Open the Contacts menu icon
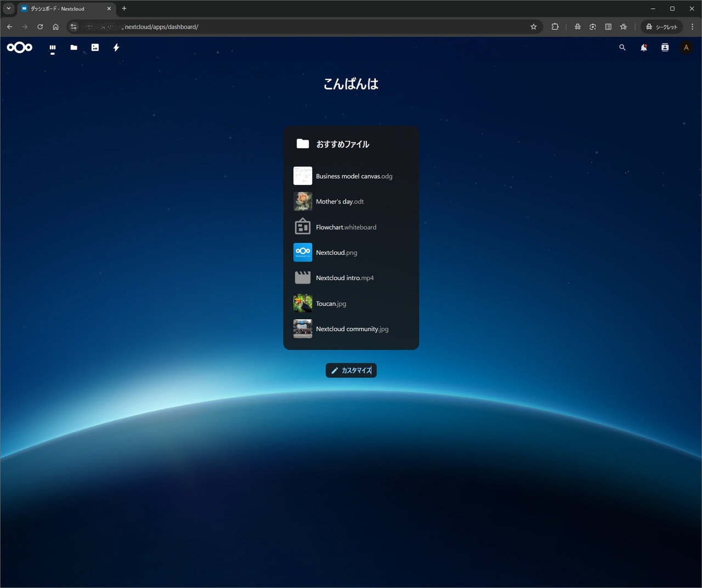The image size is (702, 588). tap(665, 48)
